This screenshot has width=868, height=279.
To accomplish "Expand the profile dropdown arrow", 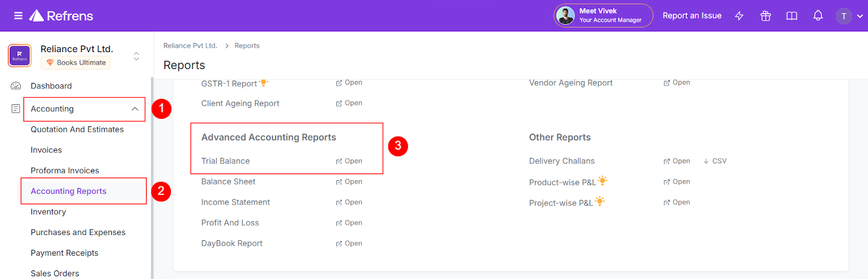I will [860, 16].
